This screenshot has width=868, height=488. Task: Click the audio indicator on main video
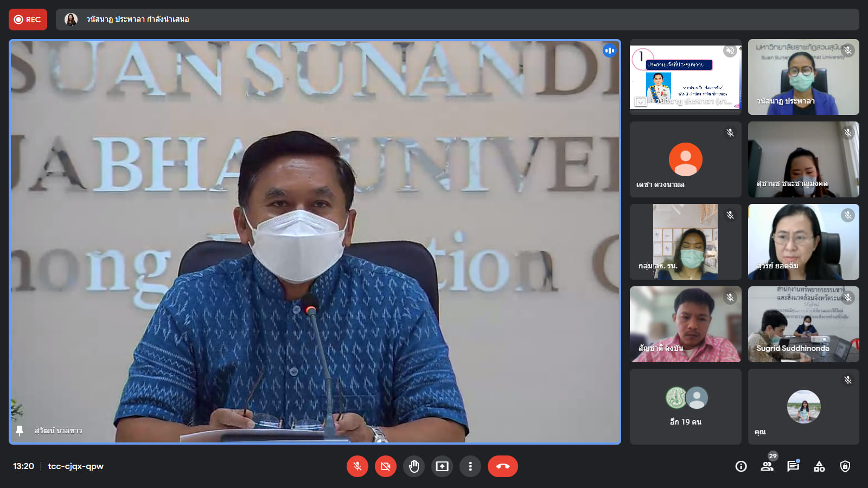click(x=610, y=50)
